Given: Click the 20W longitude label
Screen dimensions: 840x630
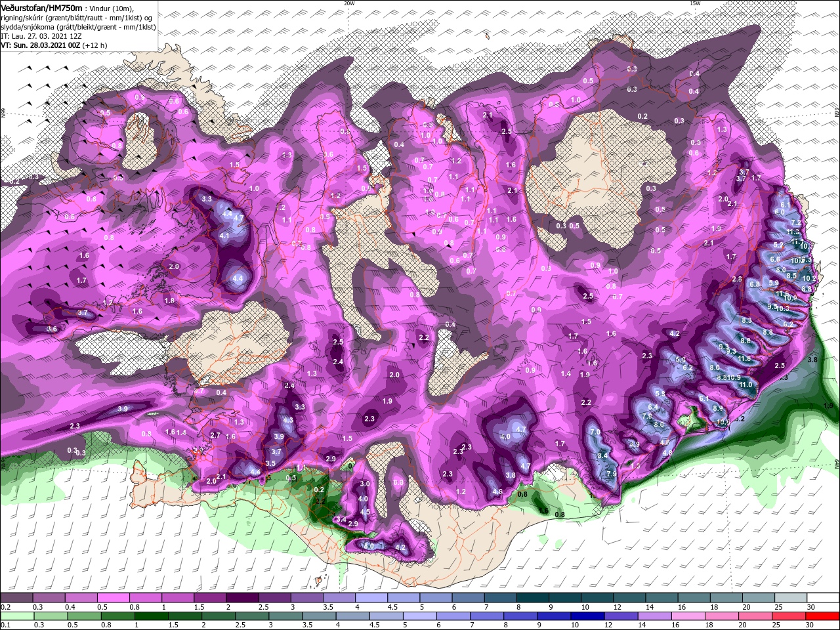Looking at the screenshot, I should click(x=350, y=3).
